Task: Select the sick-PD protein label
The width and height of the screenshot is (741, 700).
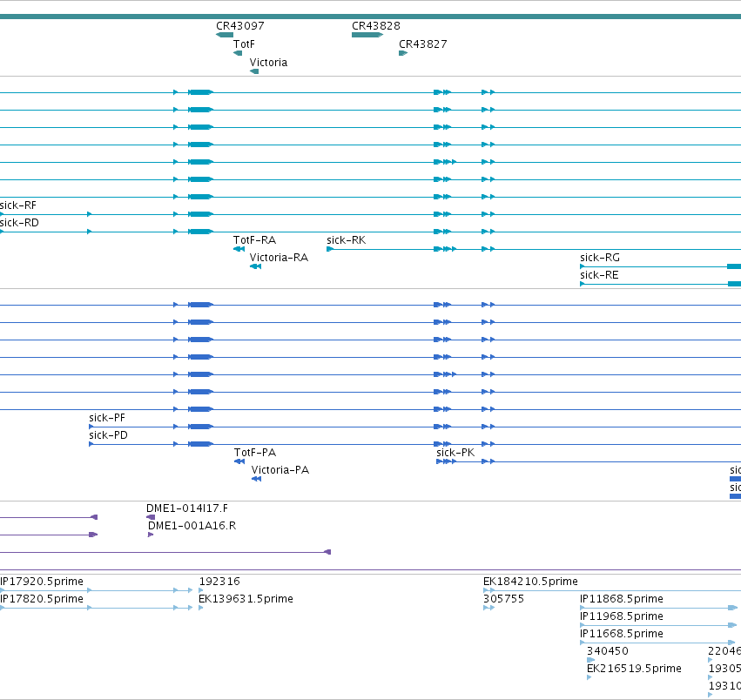Action: (x=108, y=435)
